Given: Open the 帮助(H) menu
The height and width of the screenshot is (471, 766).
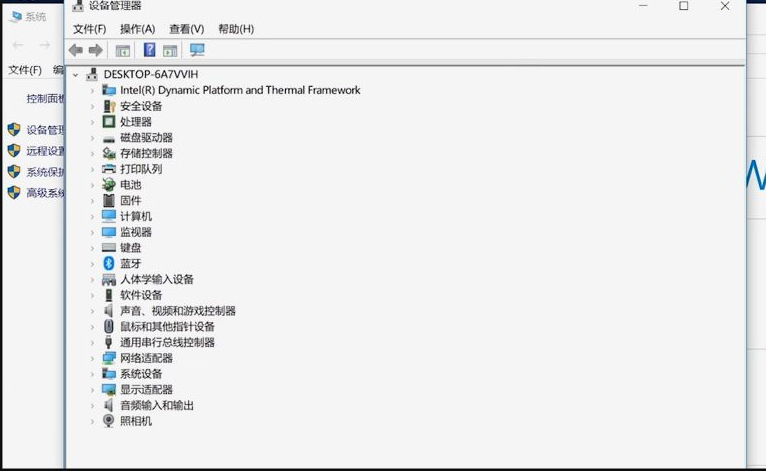Looking at the screenshot, I should pyautogui.click(x=235, y=29).
